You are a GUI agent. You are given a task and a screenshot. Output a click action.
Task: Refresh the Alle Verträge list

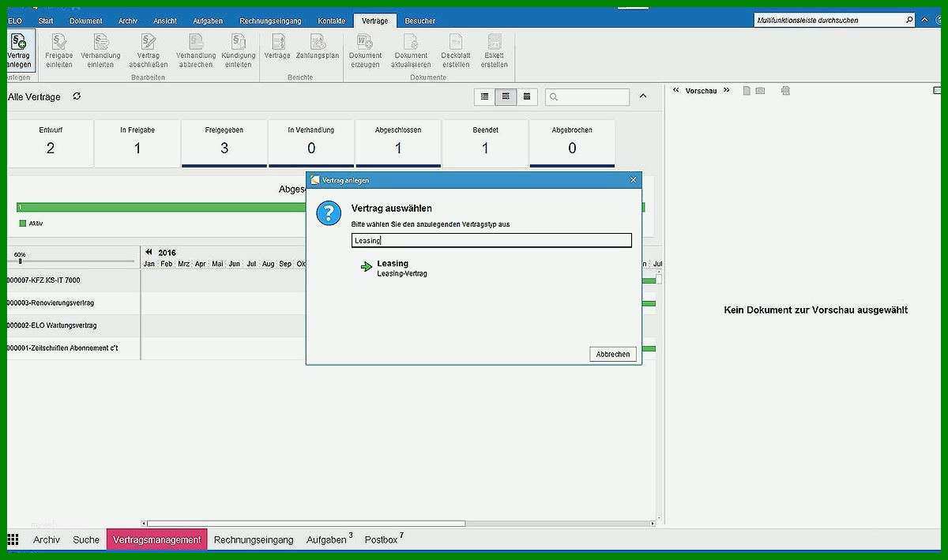pos(77,96)
